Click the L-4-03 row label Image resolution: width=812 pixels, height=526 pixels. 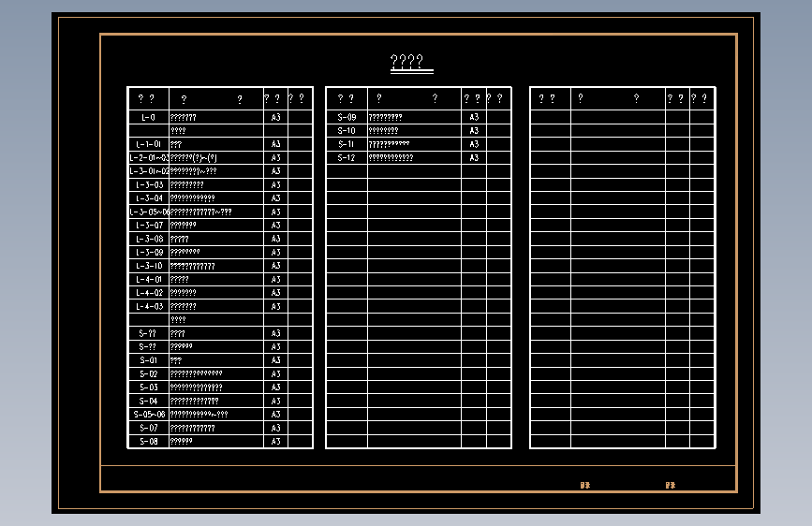[x=149, y=306]
